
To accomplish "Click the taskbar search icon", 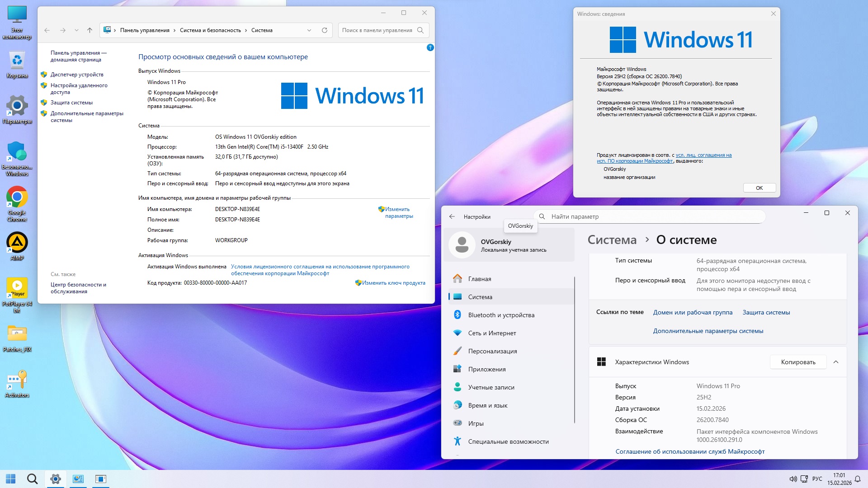I will [32, 479].
